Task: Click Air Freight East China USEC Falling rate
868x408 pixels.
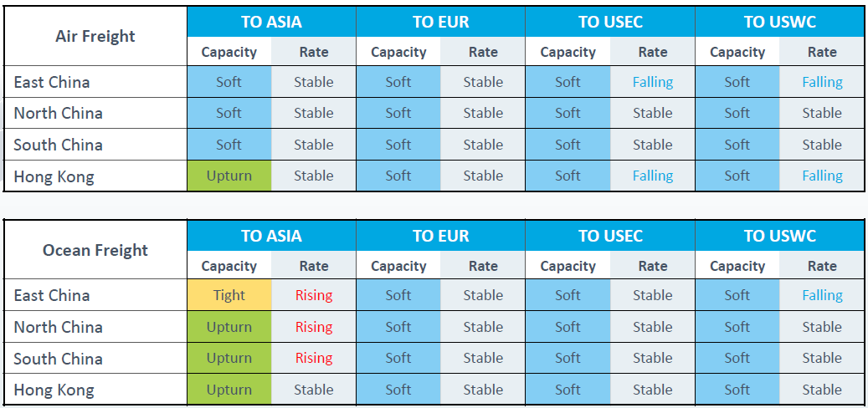Action: pos(653,82)
